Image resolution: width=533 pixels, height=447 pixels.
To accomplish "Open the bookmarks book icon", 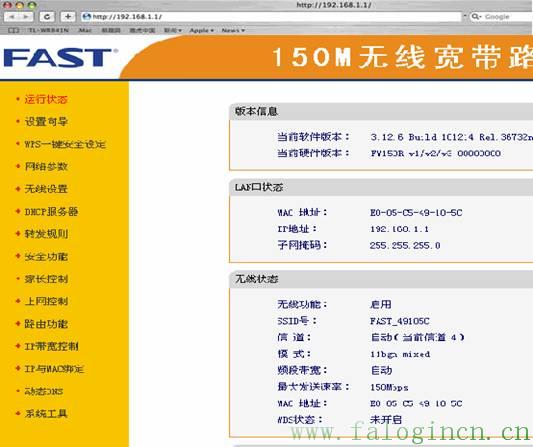I will pos(13,30).
